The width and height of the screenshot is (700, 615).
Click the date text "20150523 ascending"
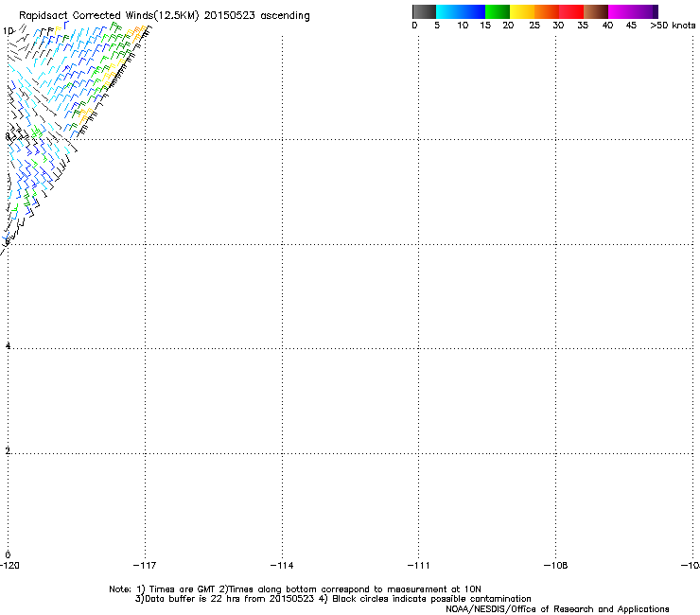point(256,16)
